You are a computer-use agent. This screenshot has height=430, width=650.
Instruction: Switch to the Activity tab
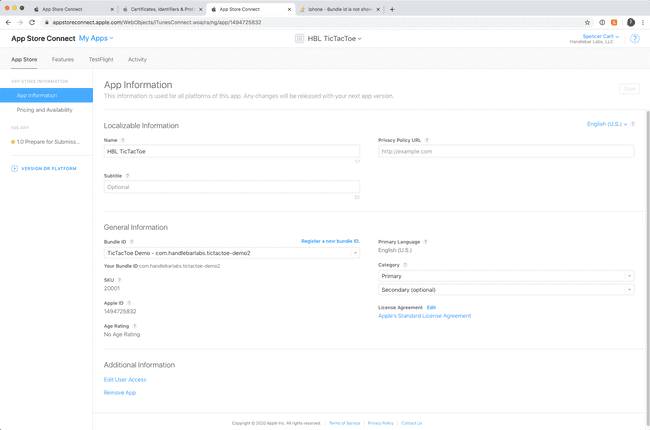pyautogui.click(x=137, y=60)
